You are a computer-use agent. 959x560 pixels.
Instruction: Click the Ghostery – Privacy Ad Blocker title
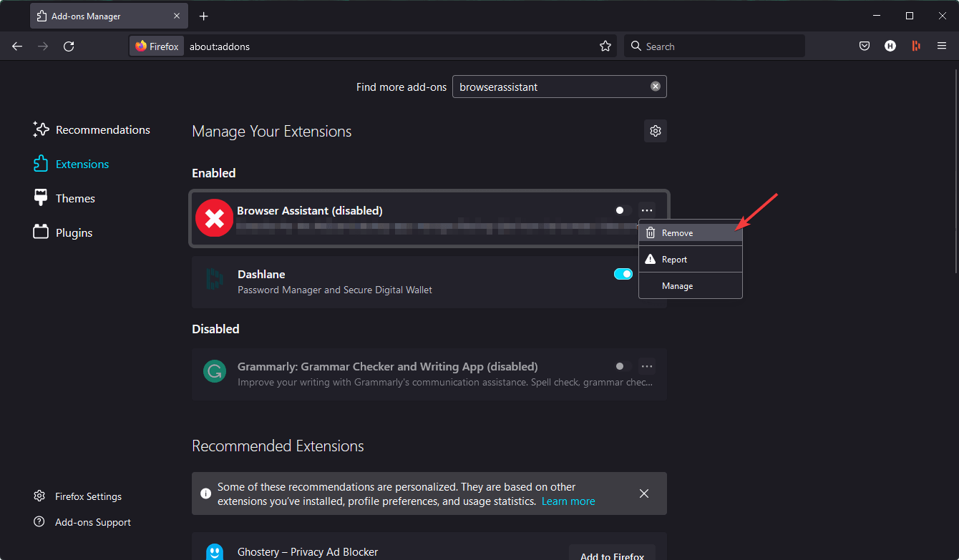308,551
